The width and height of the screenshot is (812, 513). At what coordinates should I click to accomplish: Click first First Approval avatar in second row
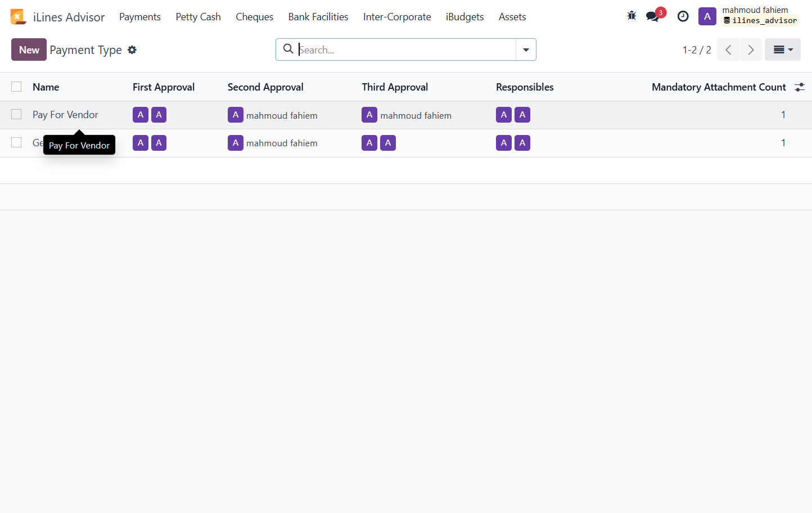click(x=141, y=143)
